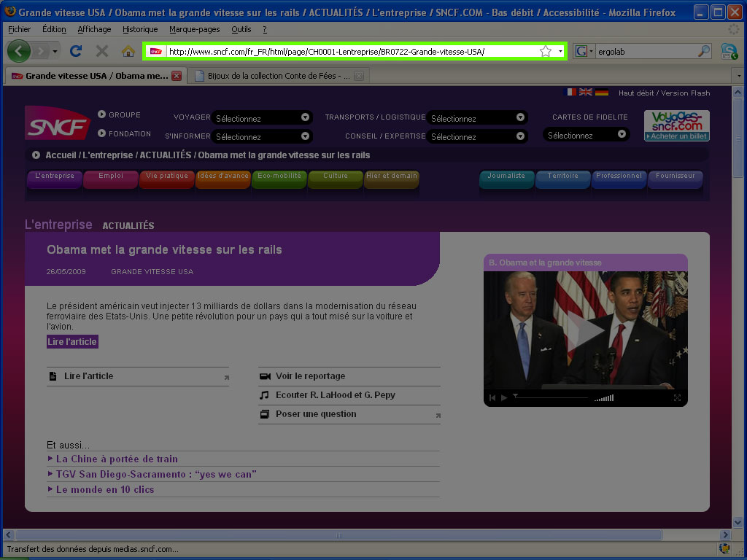Viewport: 747px width, 560px height.
Task: Open the back/forward history dropdown arrow
Action: point(55,51)
